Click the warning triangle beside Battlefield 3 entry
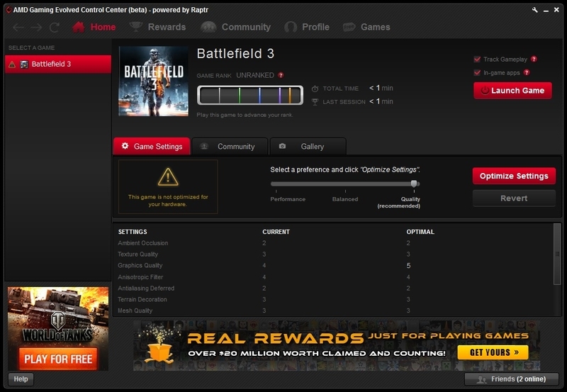 coord(12,65)
